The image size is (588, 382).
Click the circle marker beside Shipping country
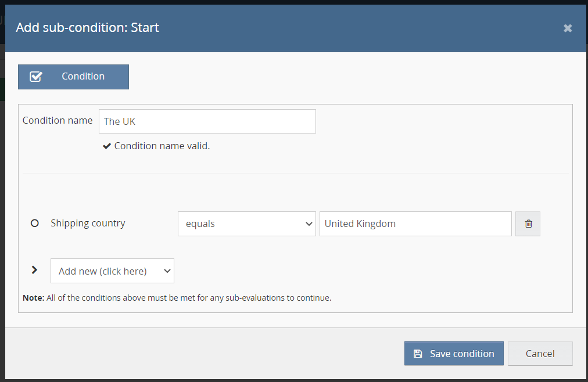34,223
